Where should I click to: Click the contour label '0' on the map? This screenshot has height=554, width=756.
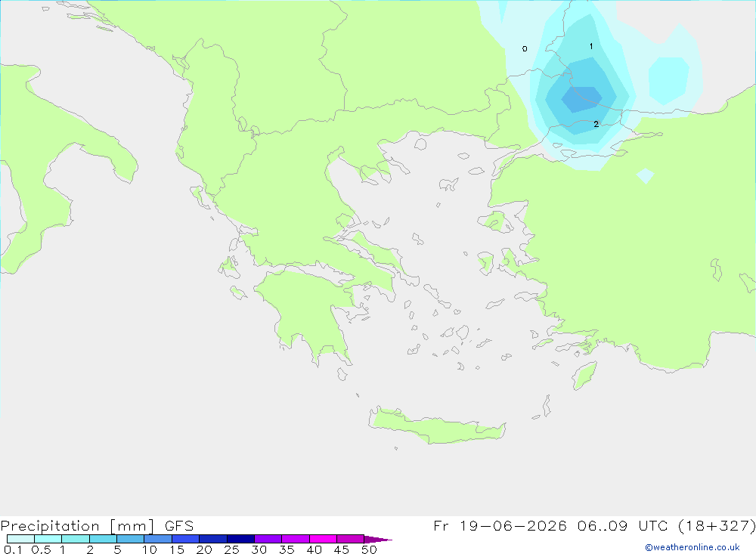click(525, 48)
